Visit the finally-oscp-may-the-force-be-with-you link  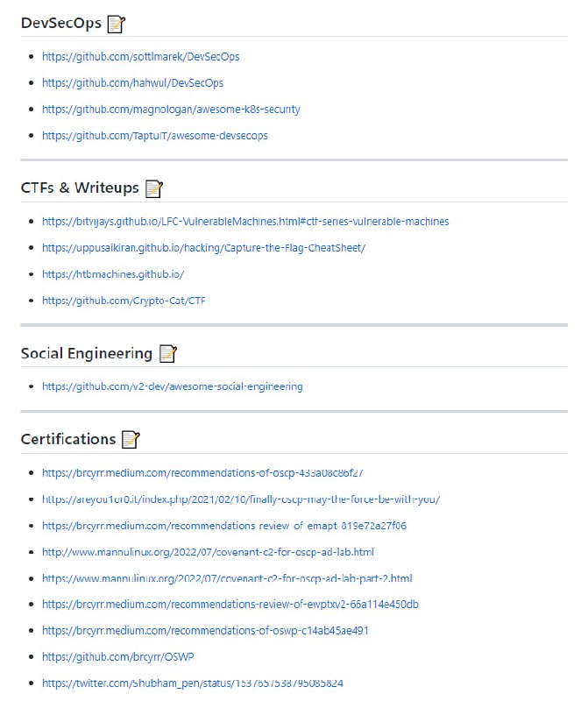click(x=241, y=499)
